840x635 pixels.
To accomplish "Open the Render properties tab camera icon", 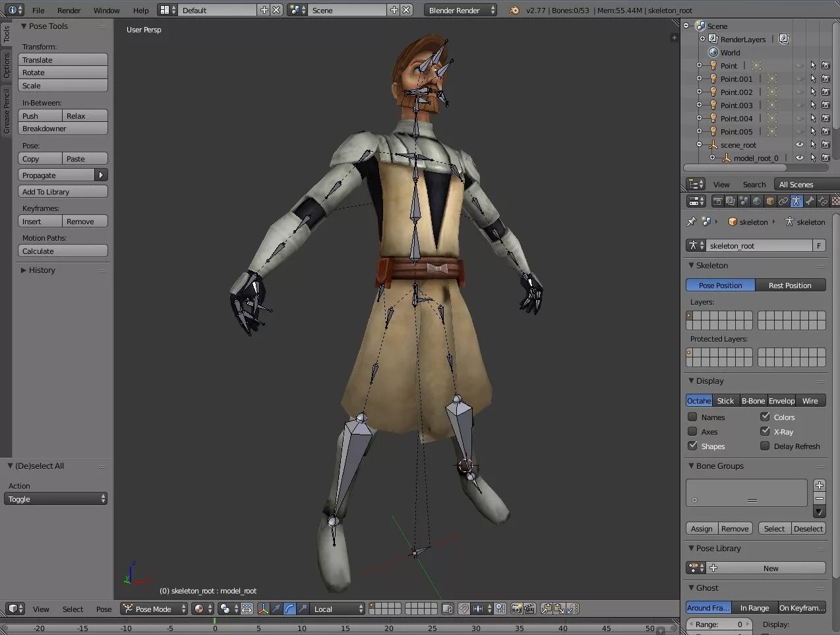I will 718,201.
